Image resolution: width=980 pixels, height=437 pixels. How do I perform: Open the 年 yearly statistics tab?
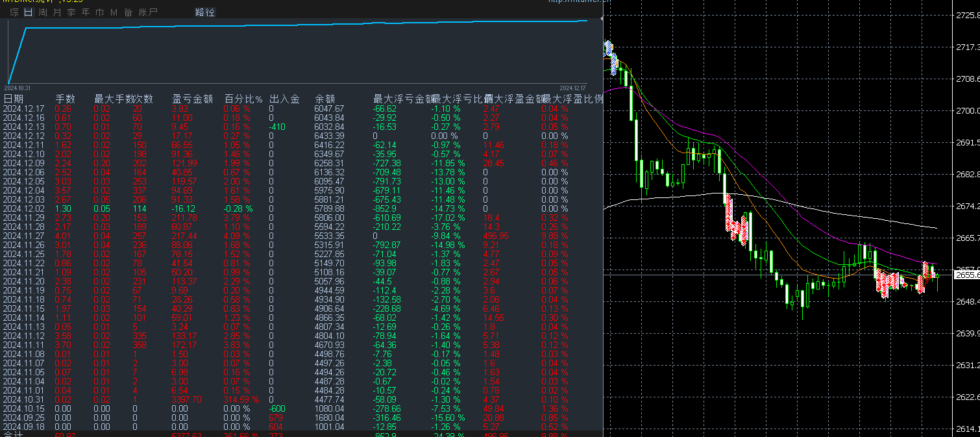[86, 12]
